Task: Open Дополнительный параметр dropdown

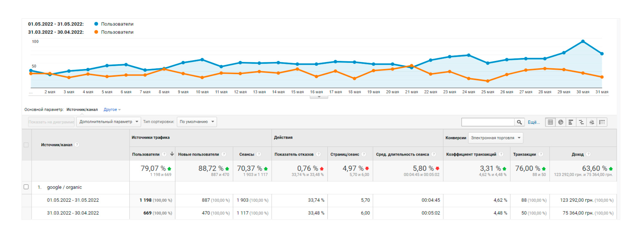Action: (x=109, y=122)
